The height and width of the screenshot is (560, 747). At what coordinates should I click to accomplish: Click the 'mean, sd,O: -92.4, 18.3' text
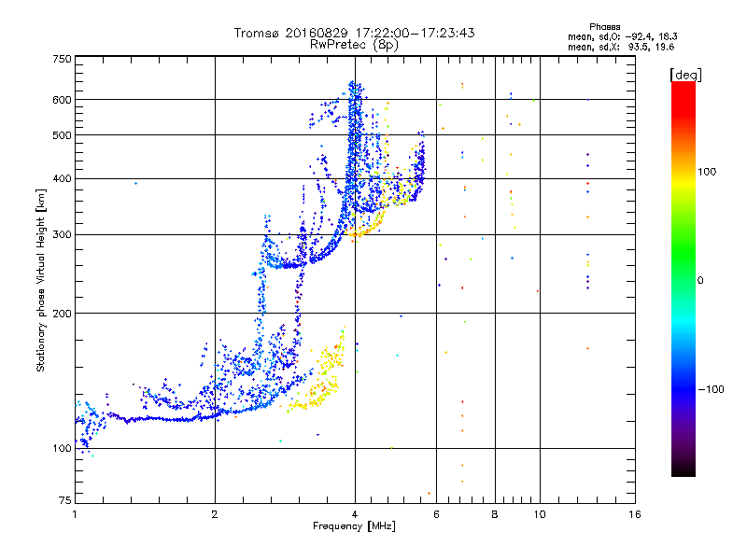pos(622,36)
